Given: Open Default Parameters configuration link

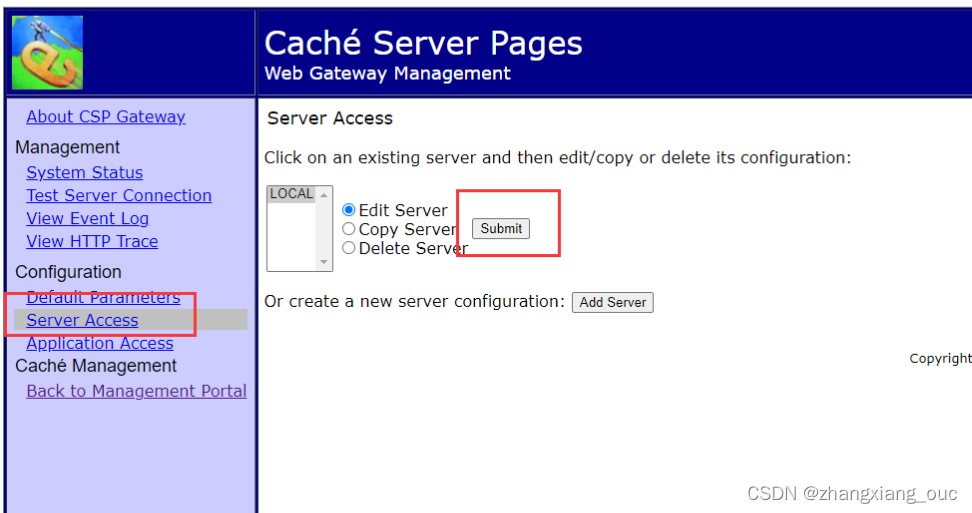Looking at the screenshot, I should click(x=103, y=297).
